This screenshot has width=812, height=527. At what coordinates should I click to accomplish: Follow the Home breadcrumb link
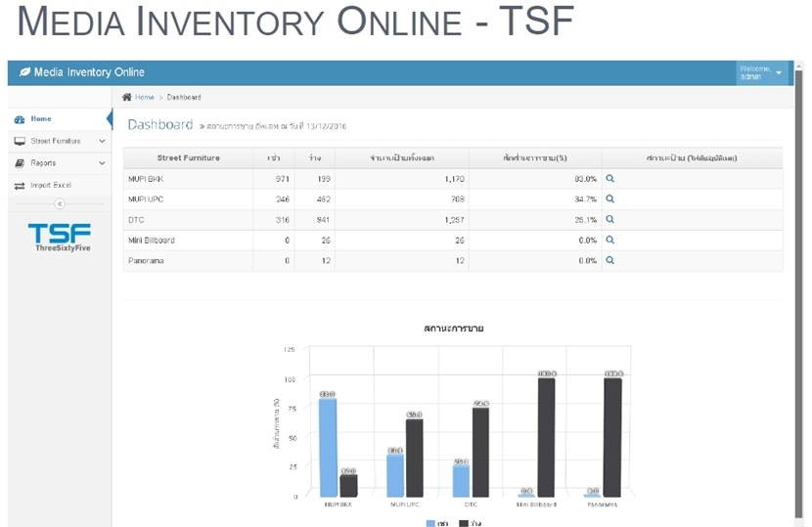tap(145, 98)
